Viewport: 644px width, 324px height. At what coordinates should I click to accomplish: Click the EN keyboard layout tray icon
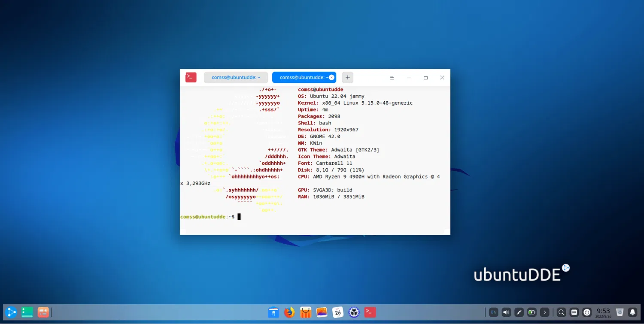click(494, 312)
